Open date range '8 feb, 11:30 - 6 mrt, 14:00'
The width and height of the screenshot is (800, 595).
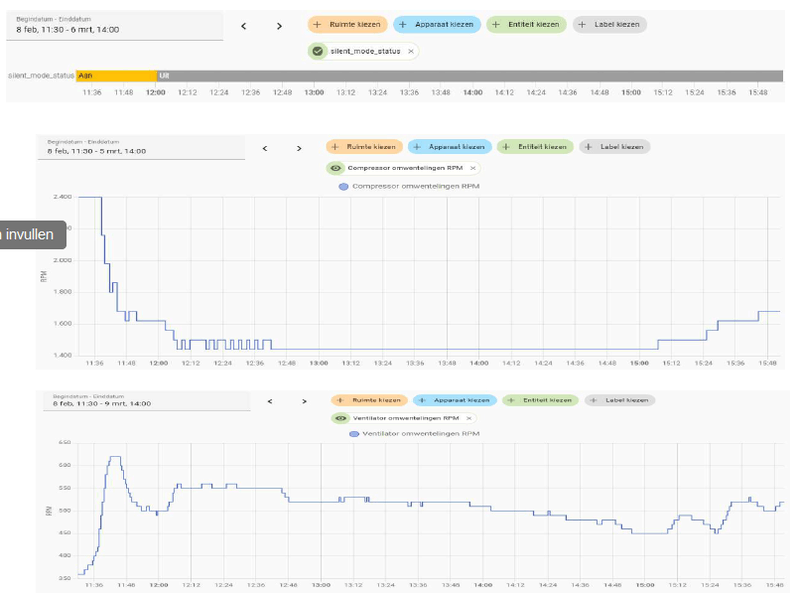tap(115, 26)
